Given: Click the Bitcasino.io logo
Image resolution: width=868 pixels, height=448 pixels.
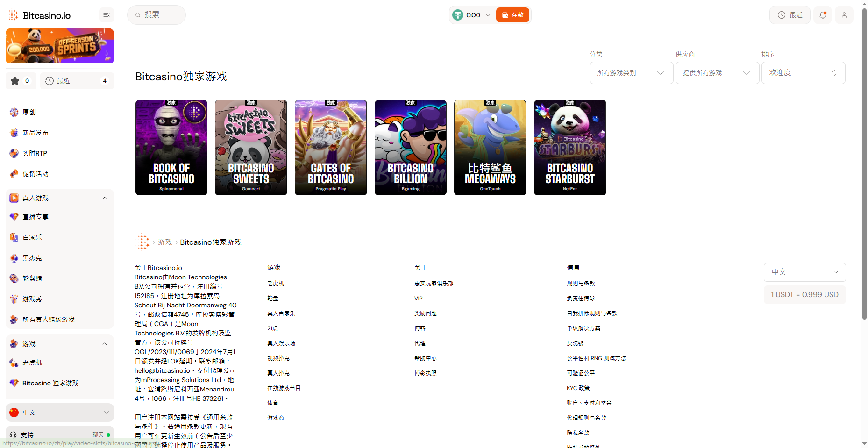Looking at the screenshot, I should coord(39,15).
